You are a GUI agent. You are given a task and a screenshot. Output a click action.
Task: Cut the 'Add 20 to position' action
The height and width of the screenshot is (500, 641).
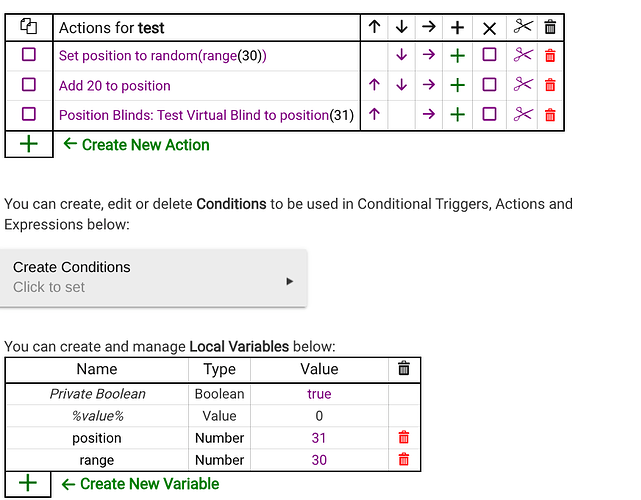pyautogui.click(x=523, y=85)
